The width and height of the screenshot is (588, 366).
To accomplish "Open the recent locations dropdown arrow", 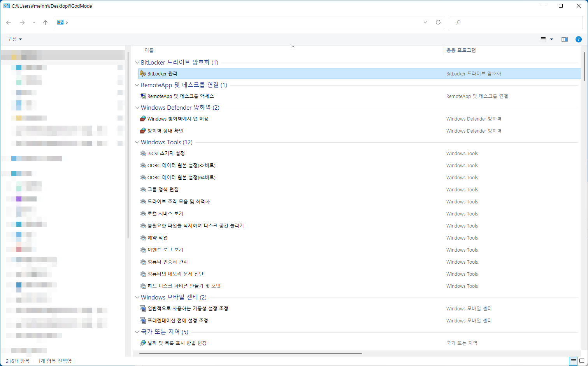I will [34, 23].
